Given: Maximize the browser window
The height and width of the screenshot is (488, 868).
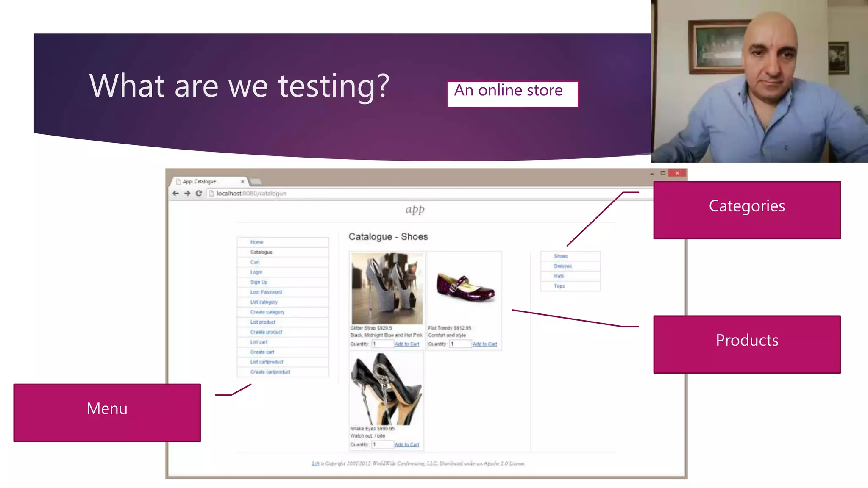Looking at the screenshot, I should [x=663, y=173].
